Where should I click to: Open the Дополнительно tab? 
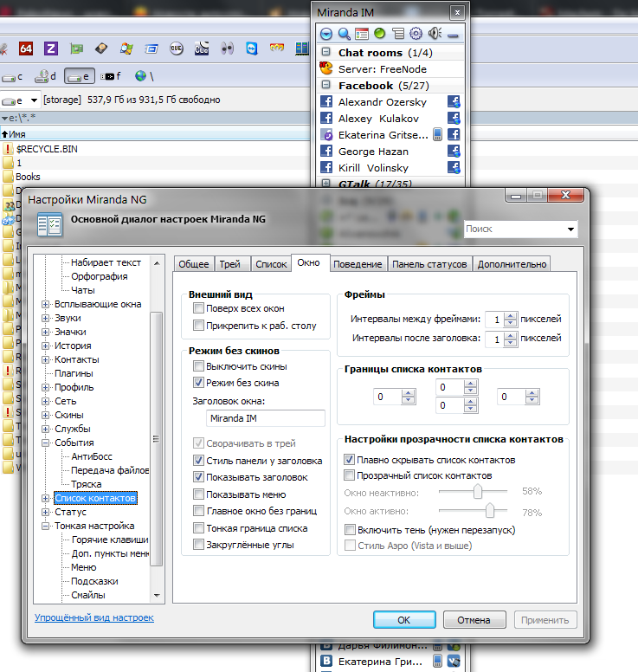click(x=512, y=264)
